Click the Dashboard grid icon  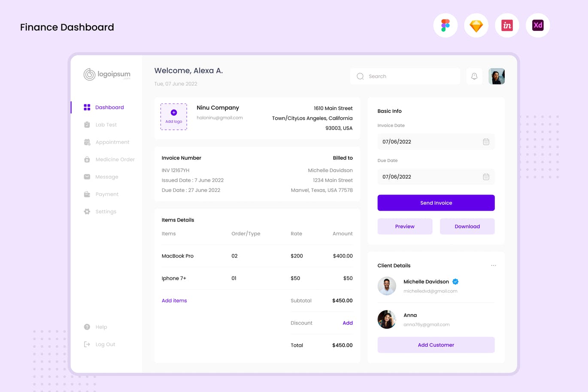coord(87,107)
